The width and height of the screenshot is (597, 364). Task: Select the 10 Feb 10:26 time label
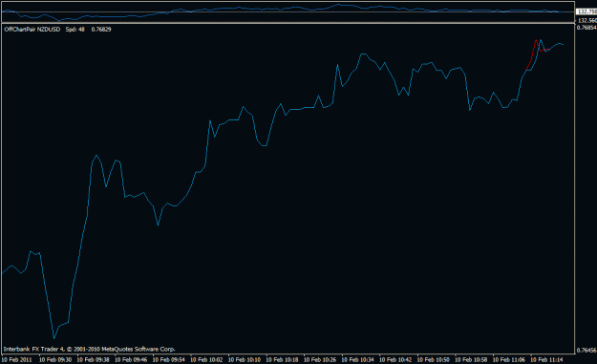[x=320, y=359]
